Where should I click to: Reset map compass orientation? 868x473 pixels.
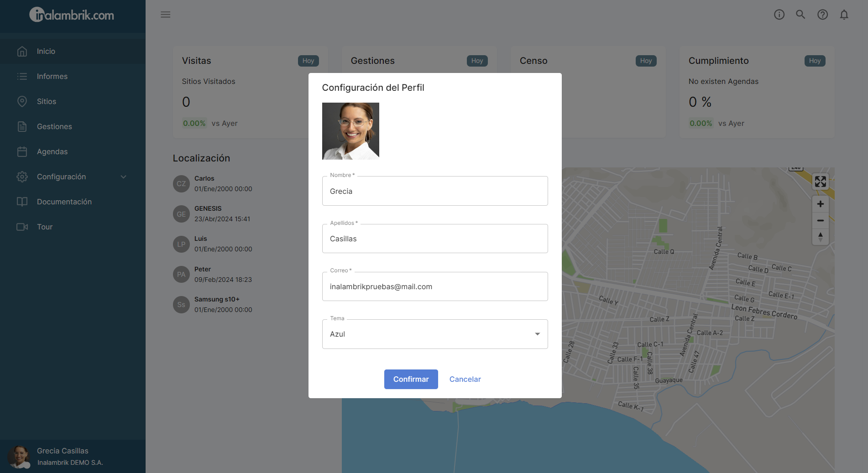(x=820, y=237)
